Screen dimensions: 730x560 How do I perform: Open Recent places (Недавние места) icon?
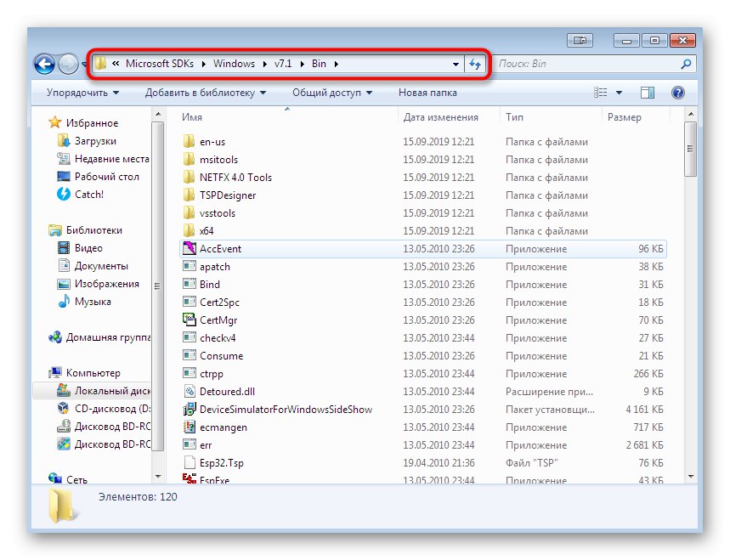click(x=64, y=158)
